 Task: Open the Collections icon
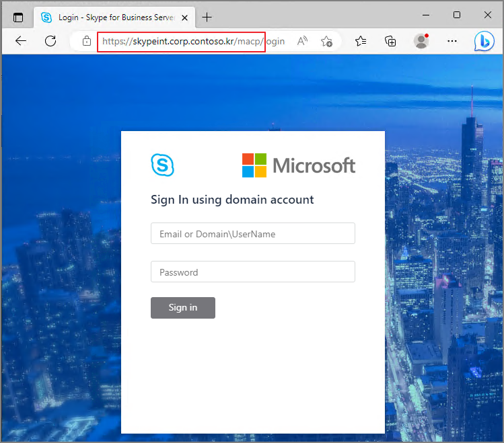[x=390, y=41]
